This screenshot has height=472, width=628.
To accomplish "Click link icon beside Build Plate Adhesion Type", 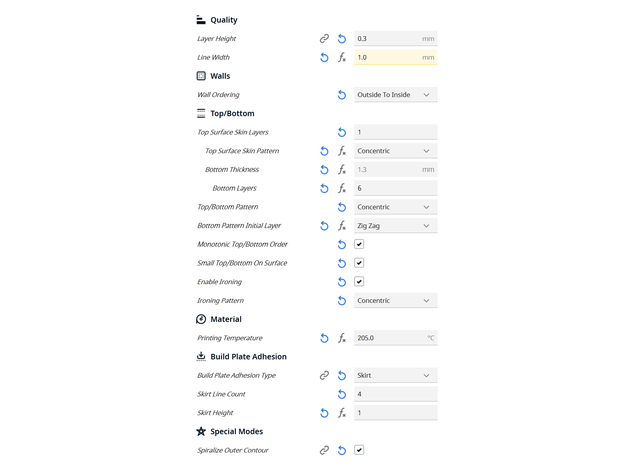I will (x=324, y=376).
